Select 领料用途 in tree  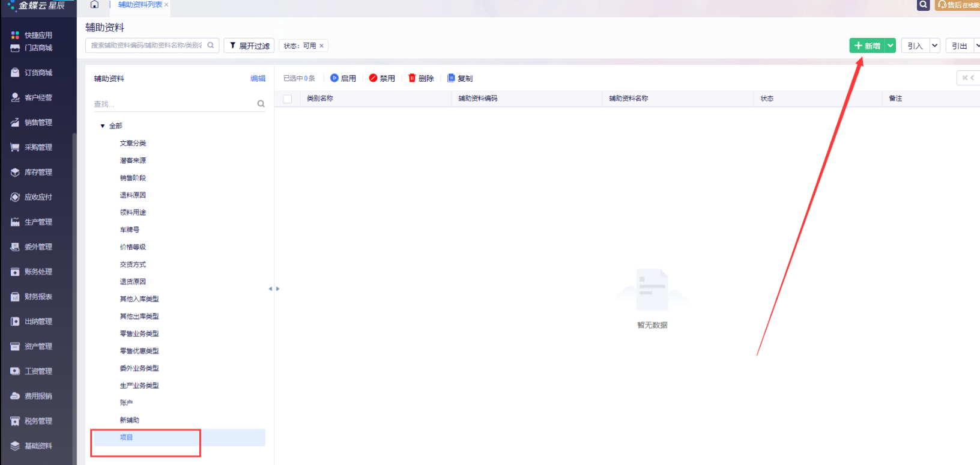click(133, 213)
